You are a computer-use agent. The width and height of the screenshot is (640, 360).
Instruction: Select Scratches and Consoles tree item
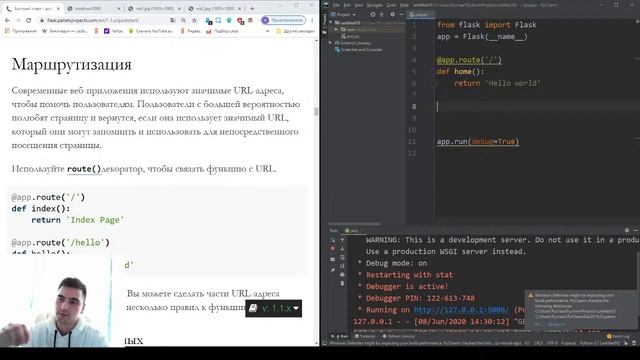tap(359, 50)
